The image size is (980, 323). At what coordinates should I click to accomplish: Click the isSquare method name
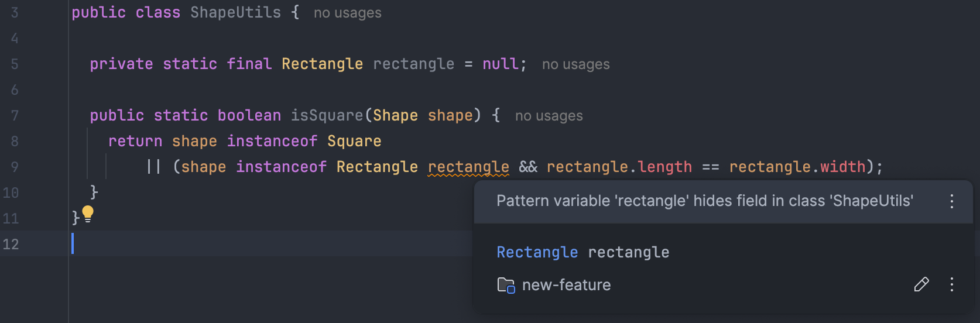click(x=327, y=115)
